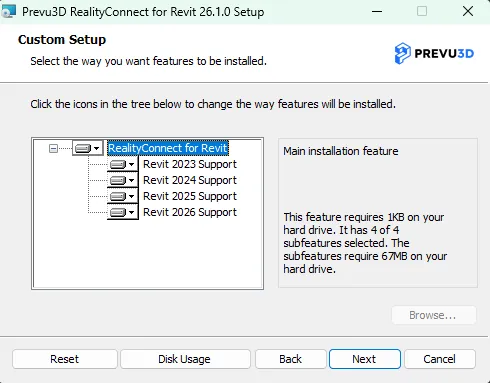Go Back to previous setup step
Viewport: 490px width, 383px height.
point(291,359)
